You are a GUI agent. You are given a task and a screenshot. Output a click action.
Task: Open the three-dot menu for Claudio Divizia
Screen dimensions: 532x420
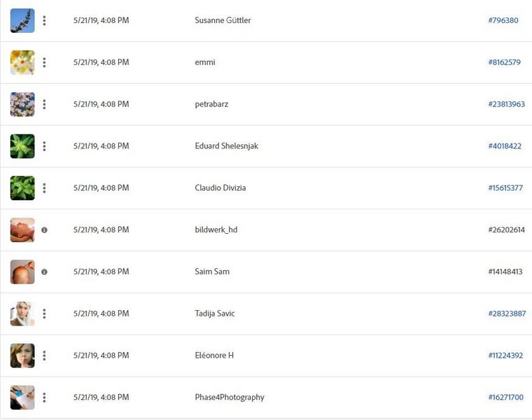[44, 188]
